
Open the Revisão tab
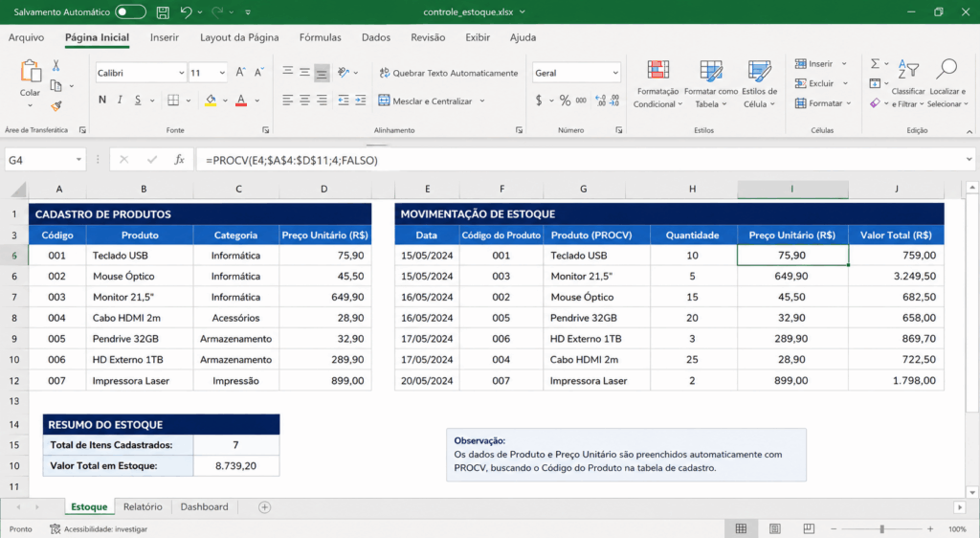coord(428,37)
